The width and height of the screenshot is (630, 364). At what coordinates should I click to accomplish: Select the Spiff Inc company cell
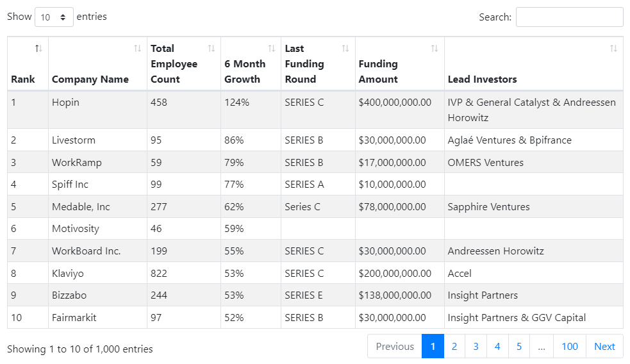97,185
